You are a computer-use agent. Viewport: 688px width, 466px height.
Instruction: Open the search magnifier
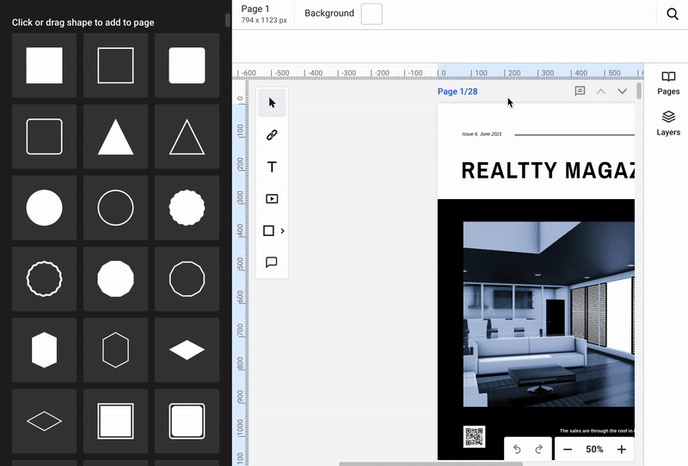[x=672, y=14]
